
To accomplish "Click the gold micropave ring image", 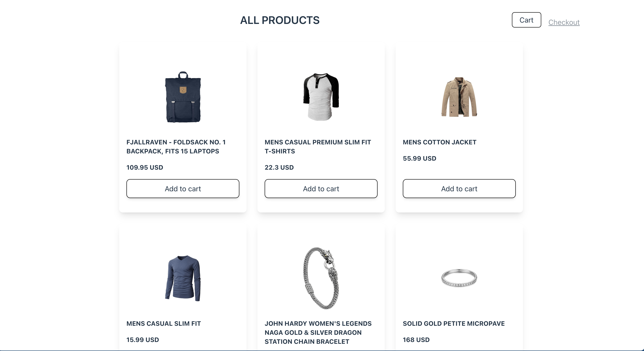I will coord(459,278).
